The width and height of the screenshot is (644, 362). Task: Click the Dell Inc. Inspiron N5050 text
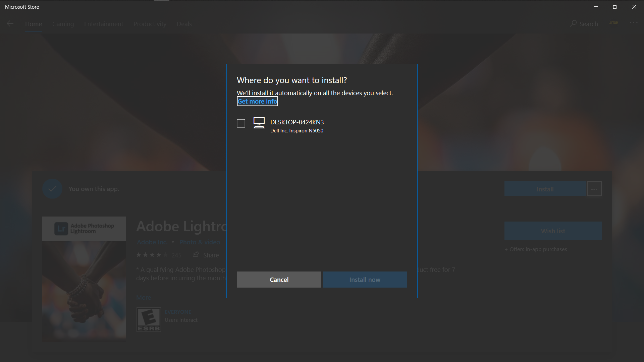click(x=297, y=131)
